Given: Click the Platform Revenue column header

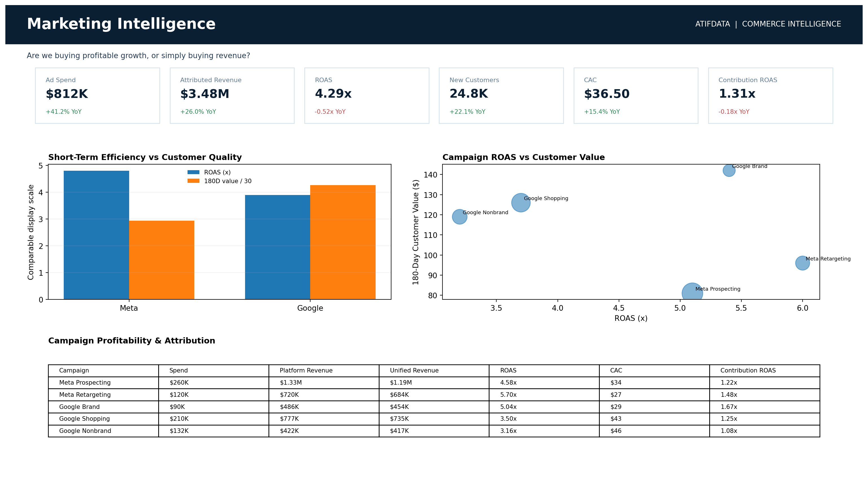Looking at the screenshot, I should 324,371.
